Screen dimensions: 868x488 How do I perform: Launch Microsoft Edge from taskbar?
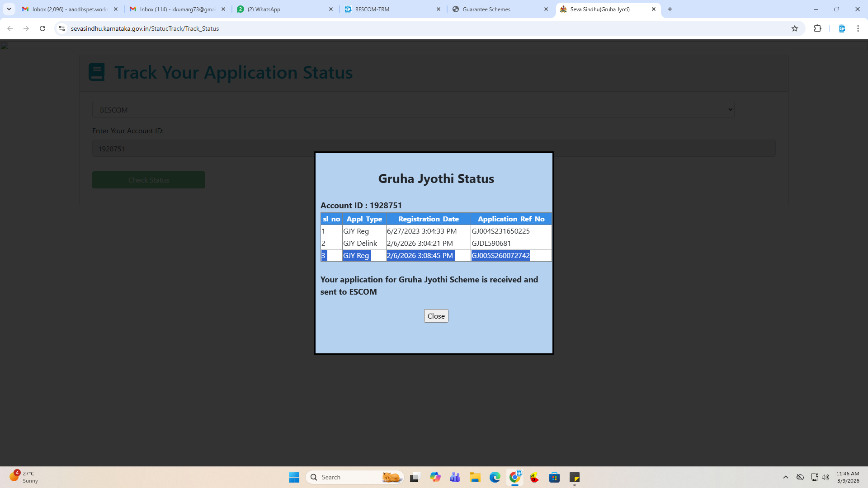pos(495,477)
